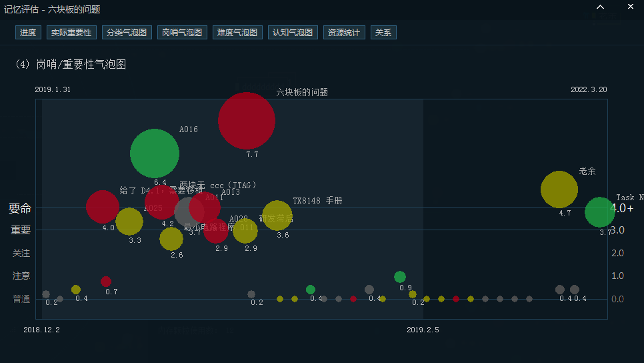Click the green A016 bubble labeled 6.4

click(x=155, y=153)
